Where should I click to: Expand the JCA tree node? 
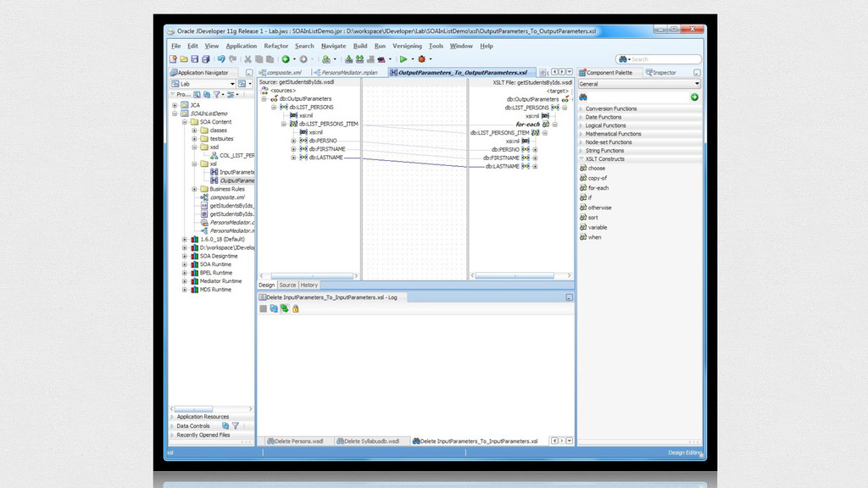175,105
